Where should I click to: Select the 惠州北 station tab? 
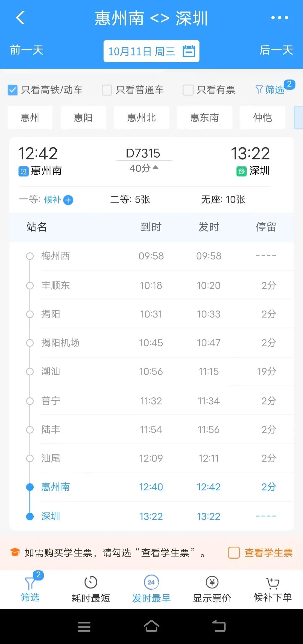pyautogui.click(x=141, y=117)
